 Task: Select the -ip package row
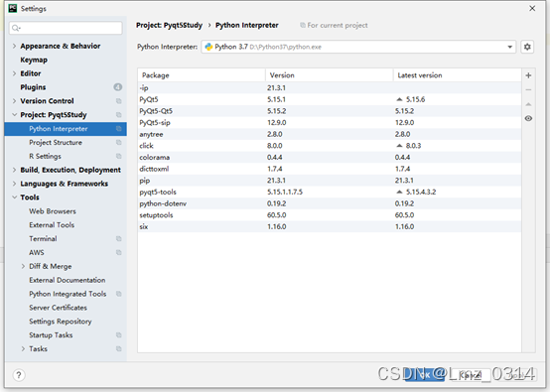pyautogui.click(x=330, y=87)
